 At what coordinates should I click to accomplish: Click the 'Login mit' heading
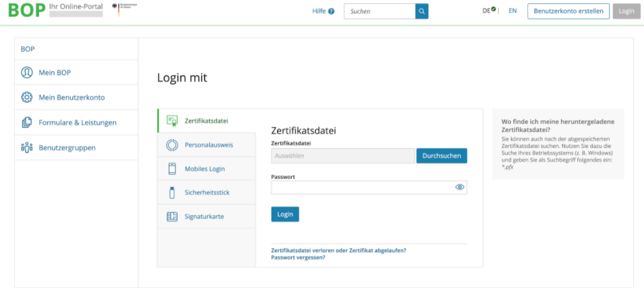tap(182, 77)
